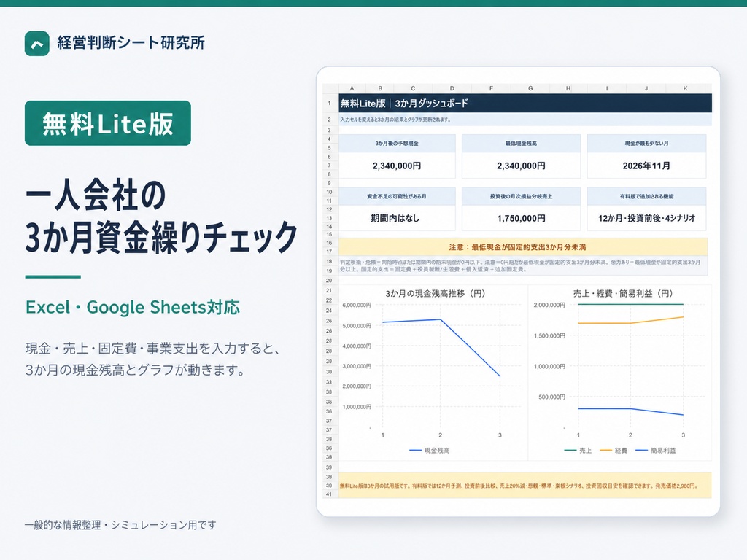Select column header J in the spreadsheet
The width and height of the screenshot is (747, 560).
tap(646, 88)
